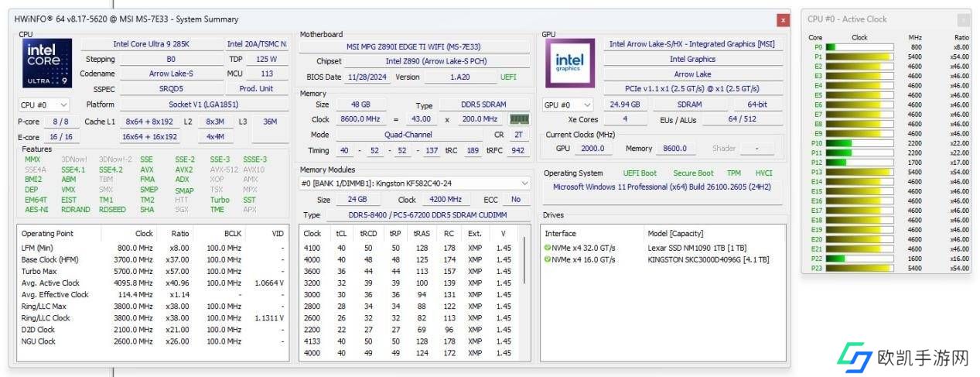The image size is (980, 377).
Task: Click the Intel Core Ultra 9 CPU logo
Action: pyautogui.click(x=49, y=63)
